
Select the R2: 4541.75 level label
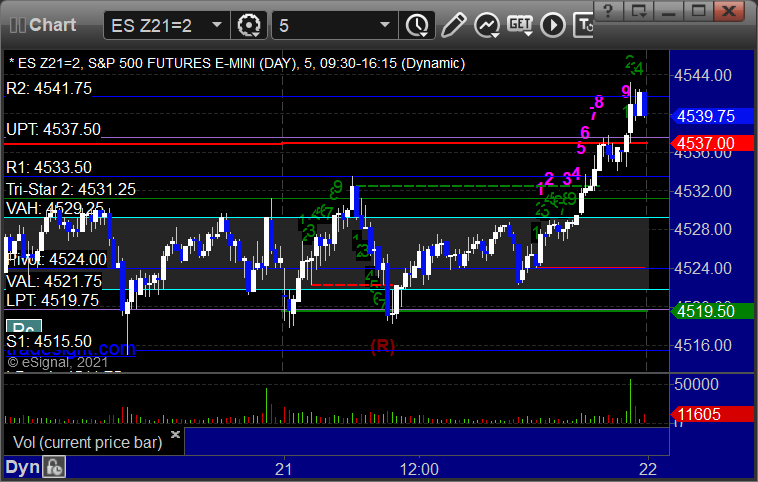(49, 88)
